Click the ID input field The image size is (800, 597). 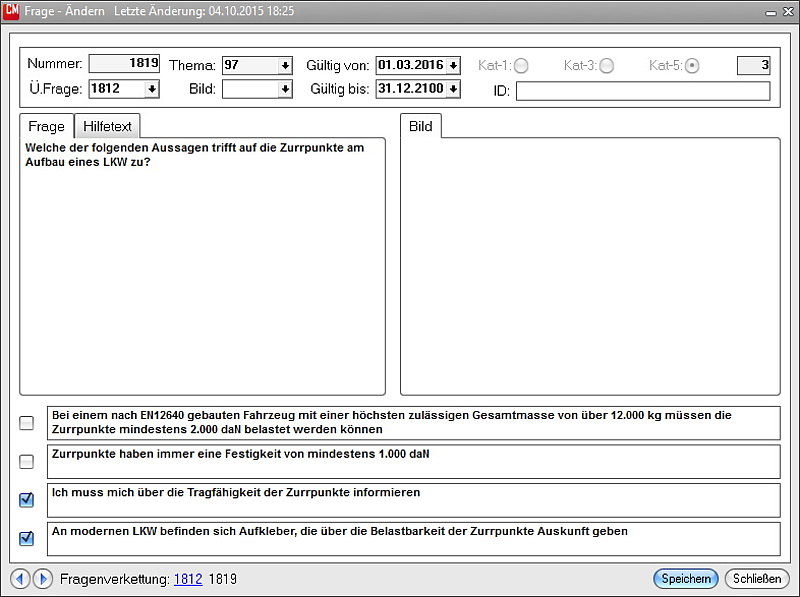click(643, 91)
